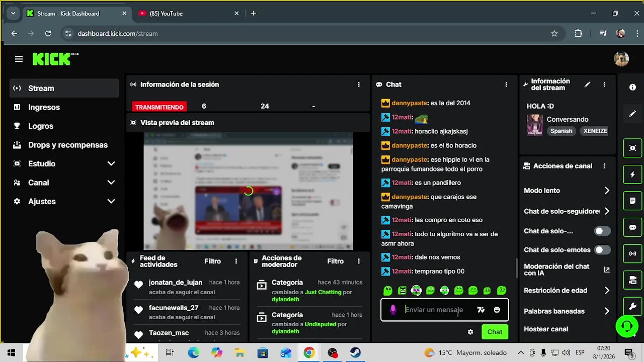The height and width of the screenshot is (362, 644).
Task: Open the hamburger menu next to Kick logo
Action: point(19,59)
